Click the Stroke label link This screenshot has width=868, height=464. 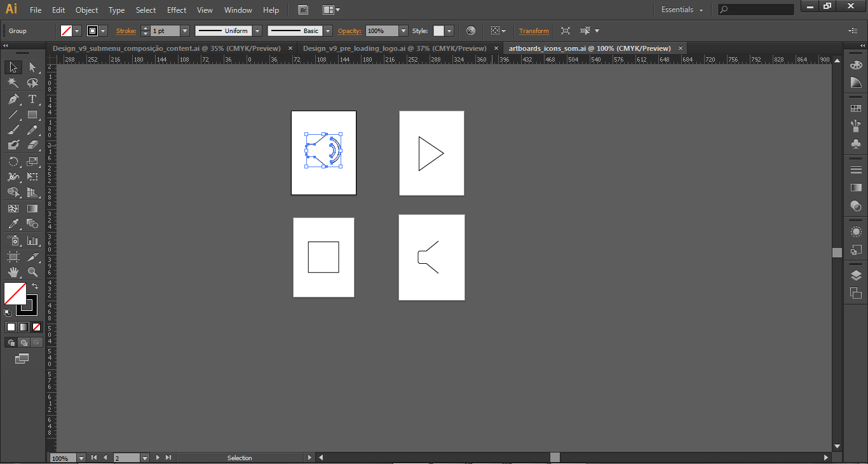pos(126,31)
